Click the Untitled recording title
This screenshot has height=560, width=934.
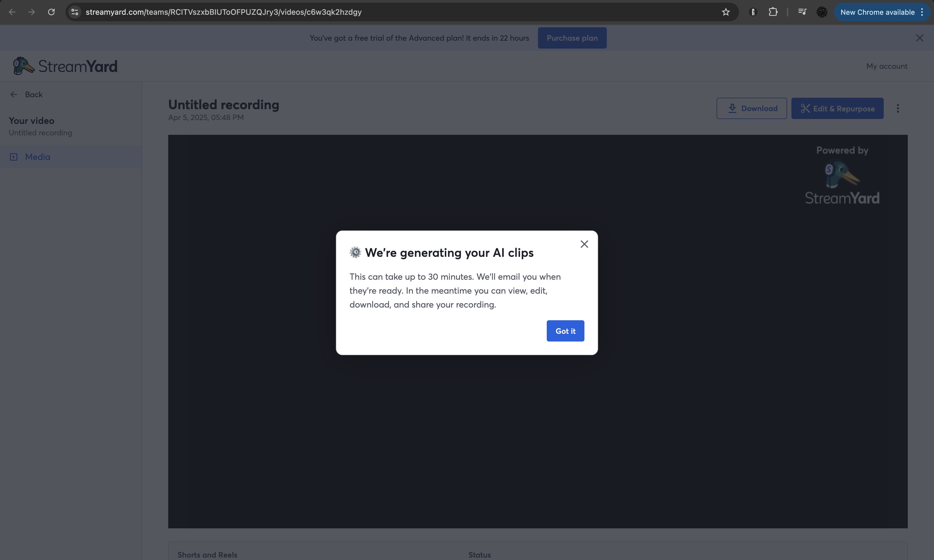pyautogui.click(x=223, y=105)
